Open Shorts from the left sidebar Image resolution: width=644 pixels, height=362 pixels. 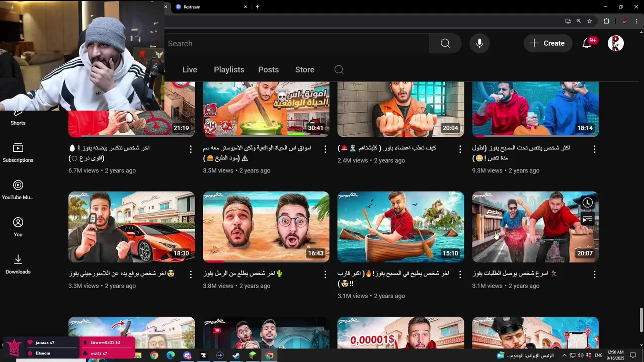18,117
